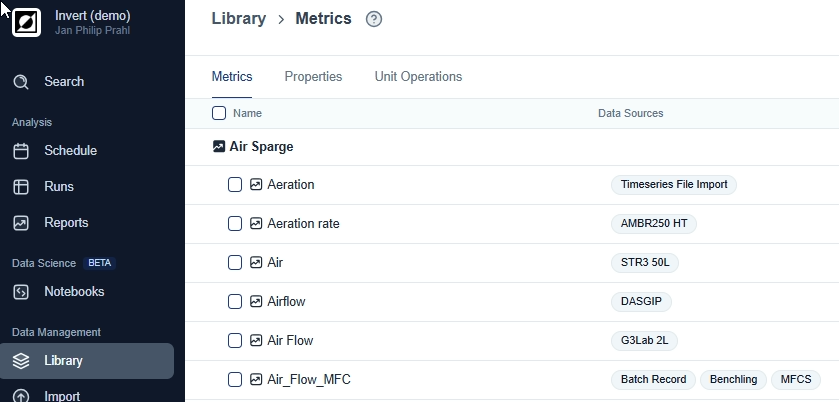This screenshot has width=839, height=402.
Task: Click the Import upload icon
Action: pos(21,396)
